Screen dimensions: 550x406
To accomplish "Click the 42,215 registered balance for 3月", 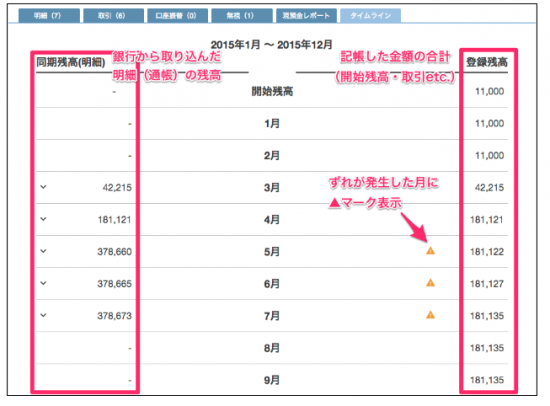I will [x=489, y=188].
